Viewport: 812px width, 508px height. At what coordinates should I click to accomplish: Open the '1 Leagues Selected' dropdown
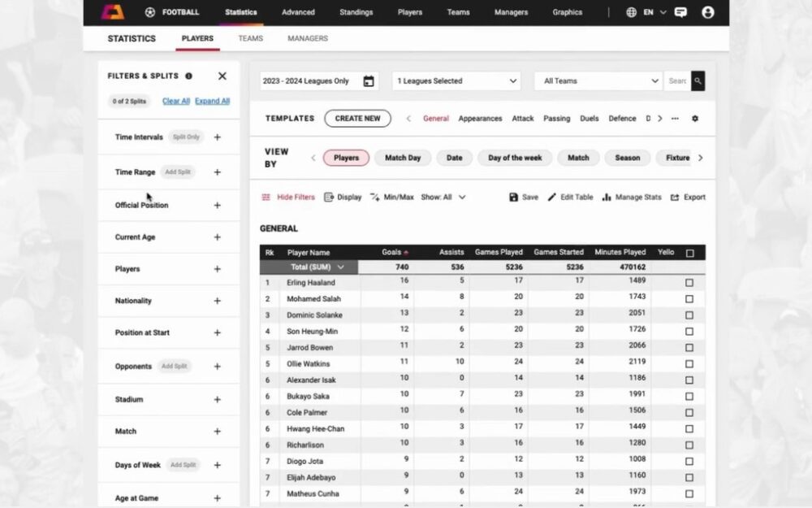(x=456, y=81)
